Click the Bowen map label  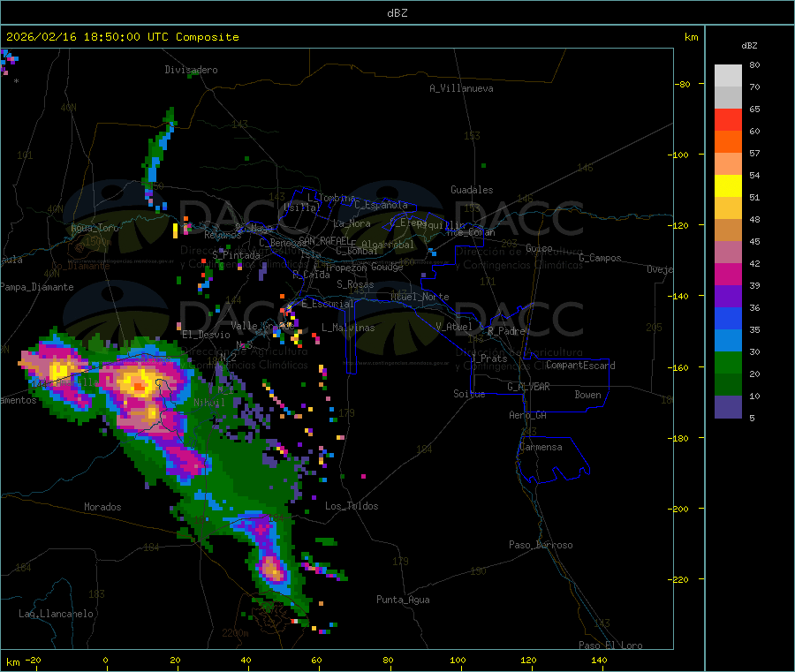point(588,395)
